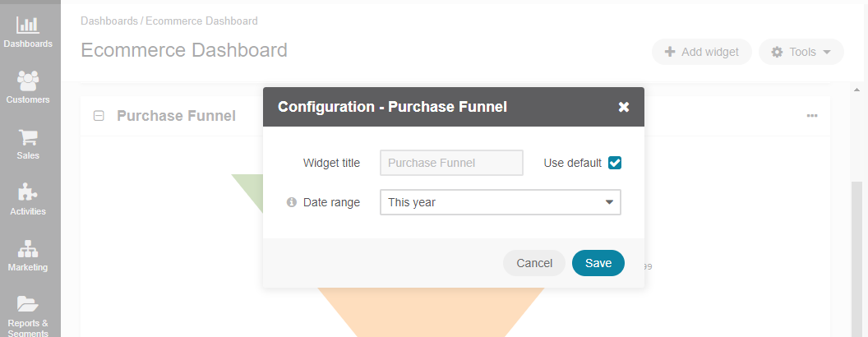
Task: Open Reports & Segments folder icon
Action: [x=28, y=304]
